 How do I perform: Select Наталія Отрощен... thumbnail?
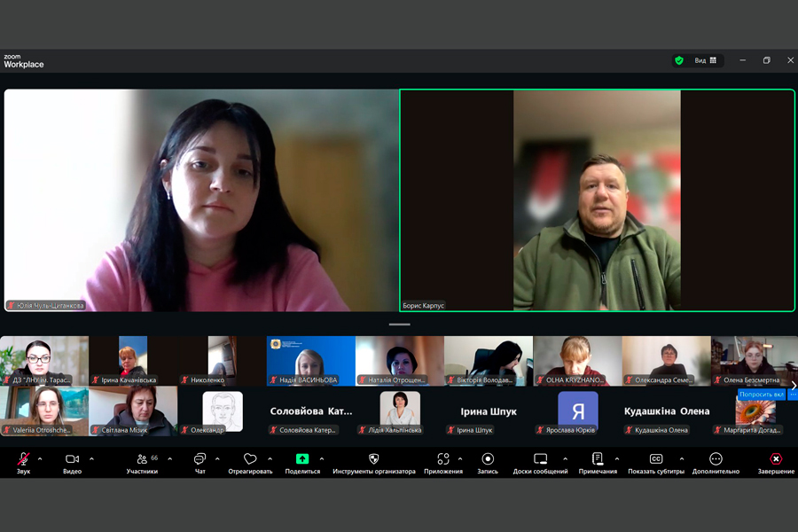400,361
